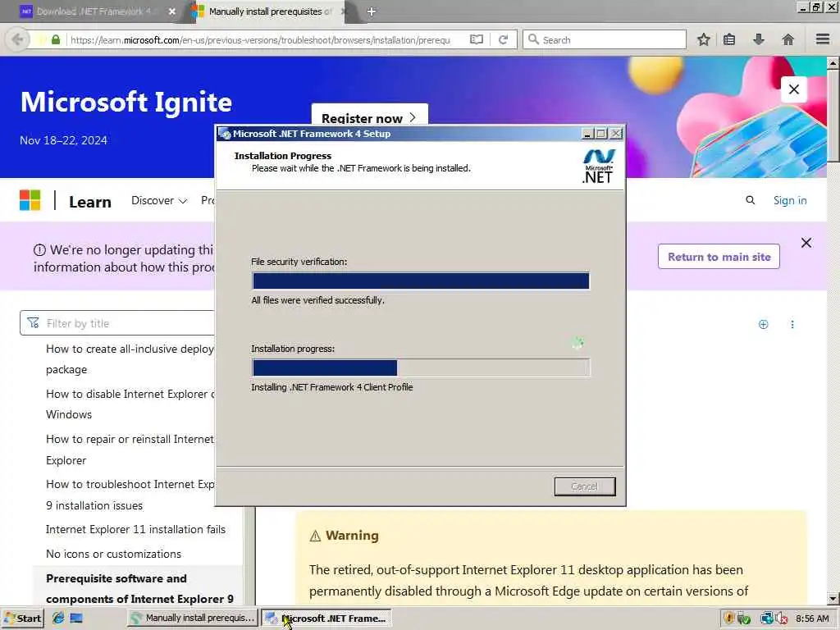Click the 8:56 AM system clock

(812, 619)
